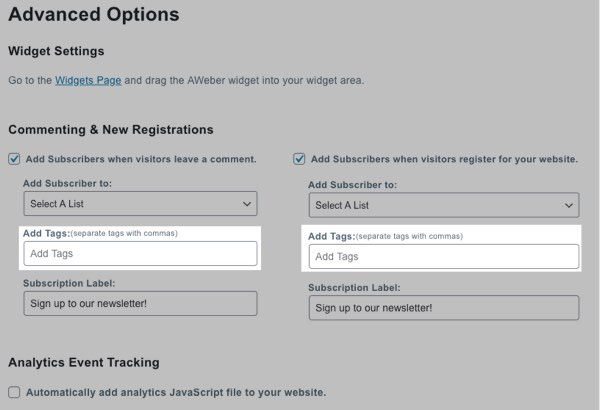Screen dimensions: 600x410
Task: Click the Add Tags label in the registration column
Action: pos(330,236)
